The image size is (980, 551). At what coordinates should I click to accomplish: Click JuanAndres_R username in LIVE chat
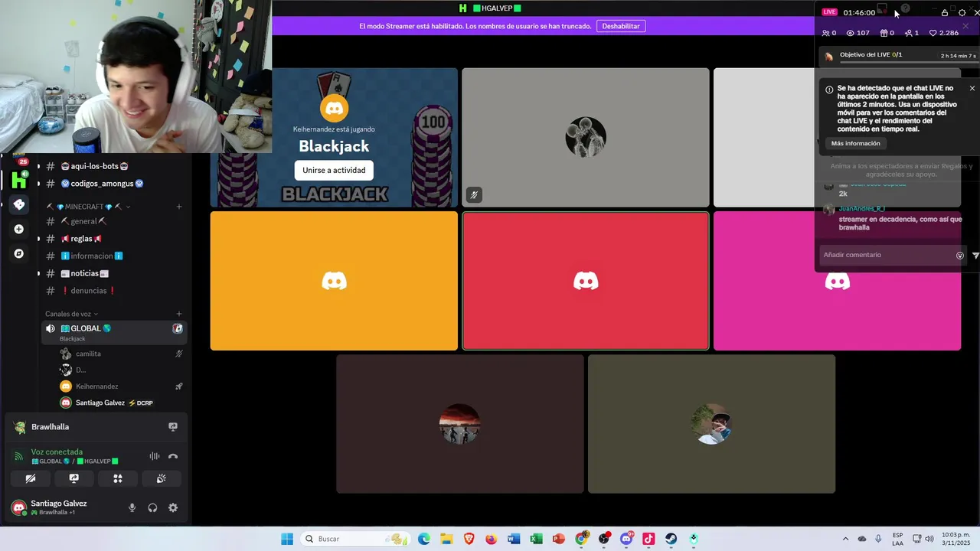coord(861,209)
